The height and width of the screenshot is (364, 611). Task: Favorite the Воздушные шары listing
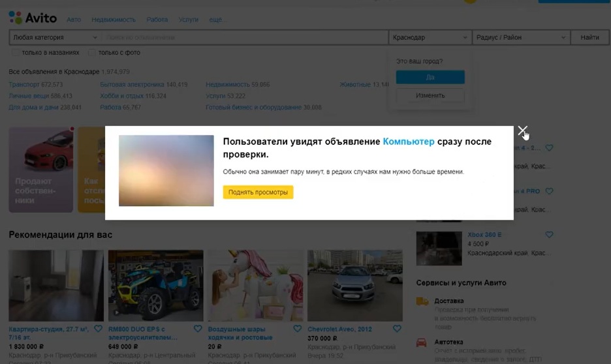(297, 329)
